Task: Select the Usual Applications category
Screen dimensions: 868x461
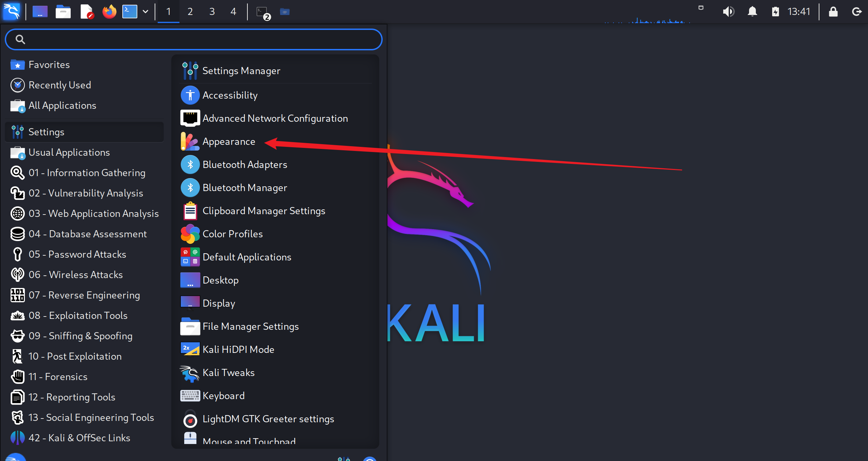Action: pos(85,152)
